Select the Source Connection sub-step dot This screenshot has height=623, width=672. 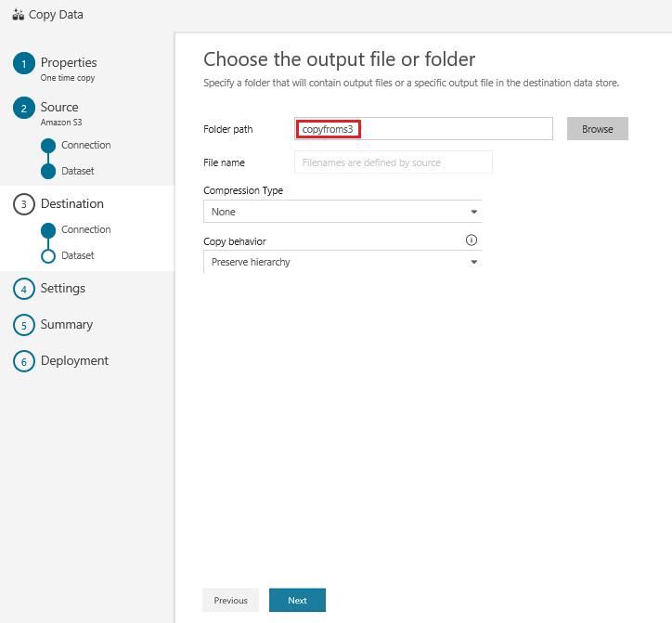point(48,146)
